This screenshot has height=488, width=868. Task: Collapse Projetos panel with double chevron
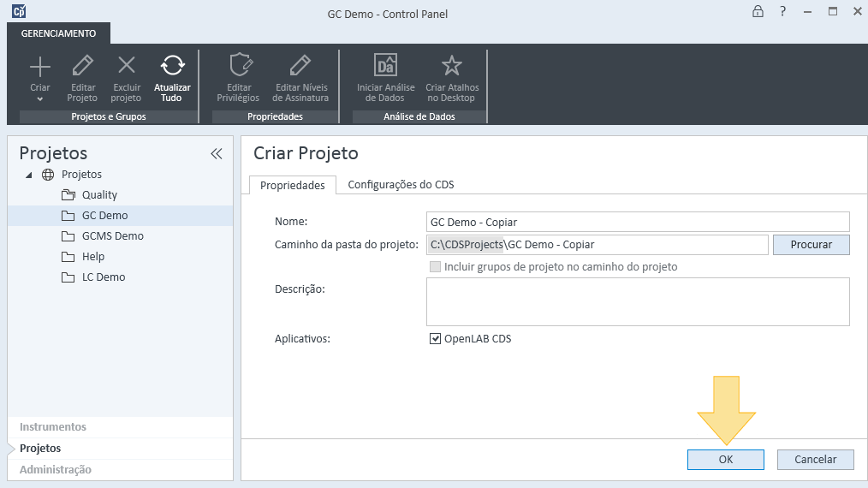coord(217,153)
